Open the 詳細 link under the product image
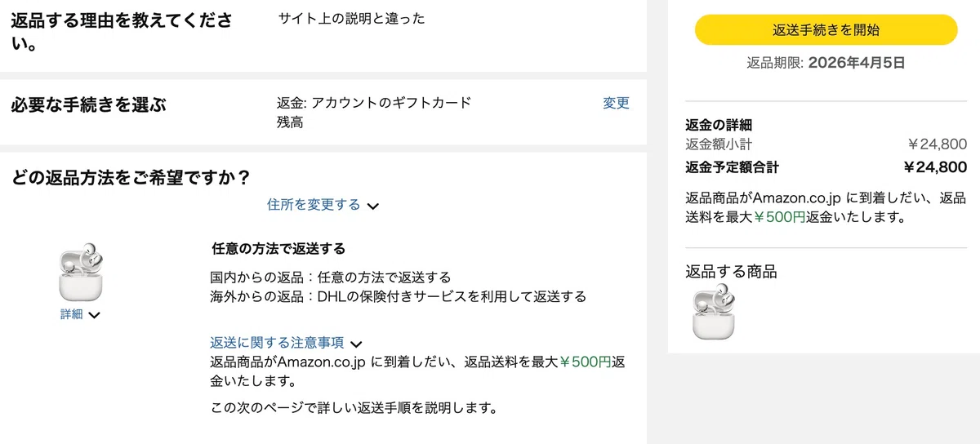The width and height of the screenshot is (980, 444). point(72,314)
